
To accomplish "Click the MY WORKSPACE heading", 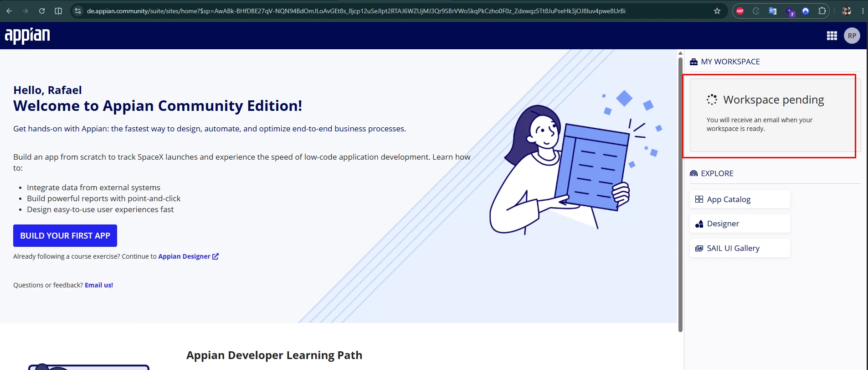I will 730,62.
